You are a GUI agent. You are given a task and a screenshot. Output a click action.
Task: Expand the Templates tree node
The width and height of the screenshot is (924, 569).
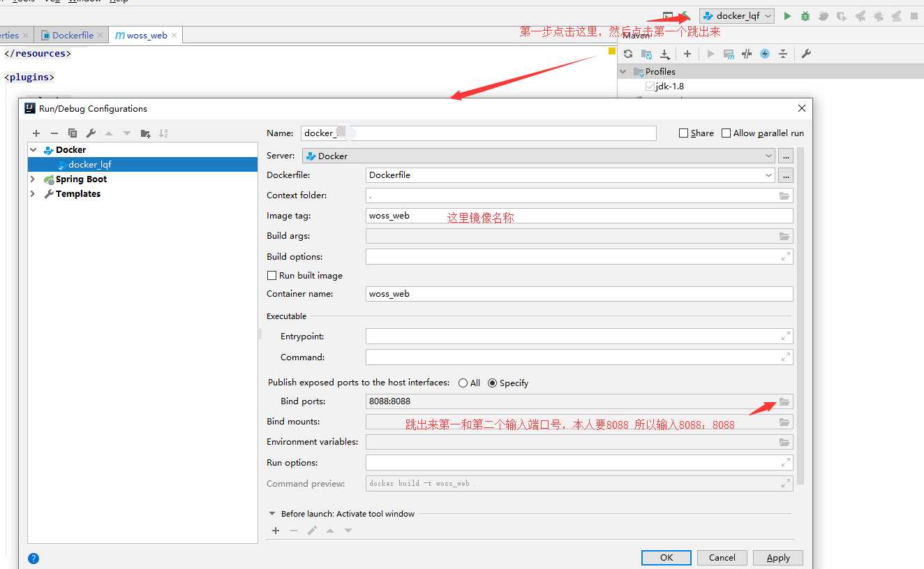tap(33, 194)
